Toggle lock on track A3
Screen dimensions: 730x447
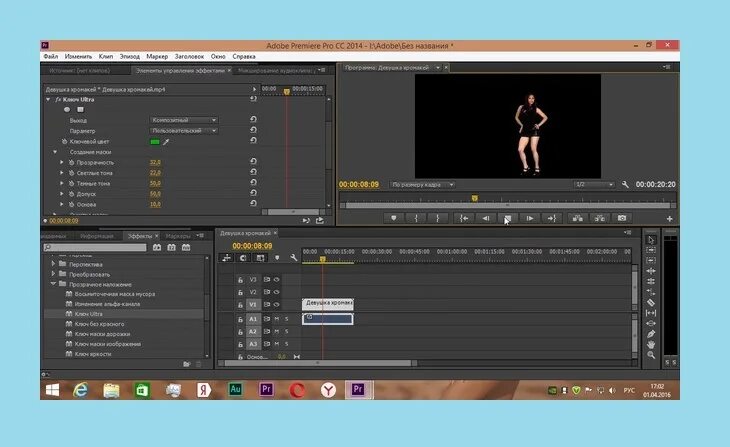click(x=240, y=345)
